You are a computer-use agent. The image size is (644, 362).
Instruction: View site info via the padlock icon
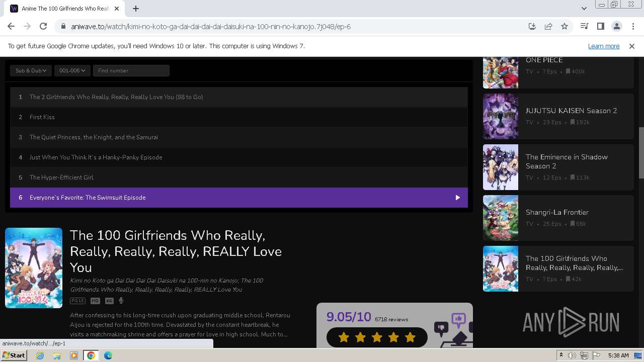point(63,27)
